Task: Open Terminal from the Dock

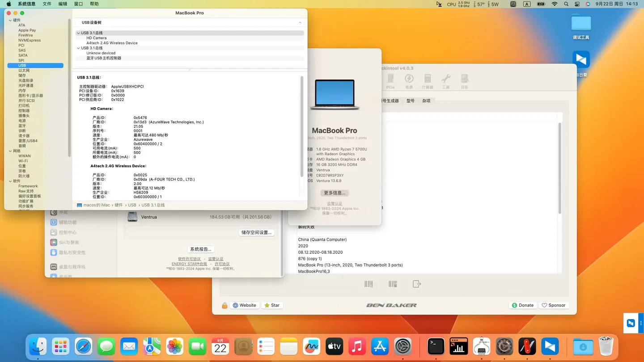Action: click(x=435, y=346)
